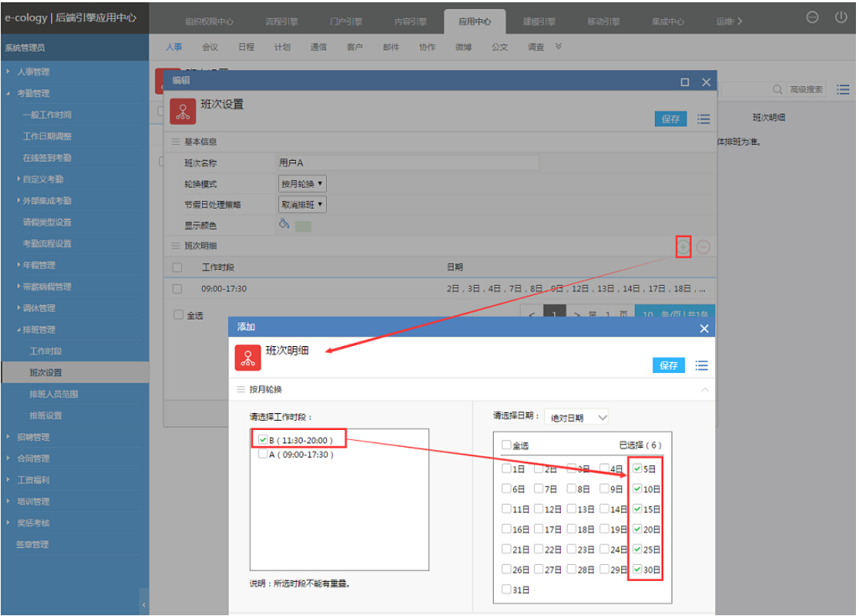Open list menu icon beside 编辑 dialog 保存
The height and width of the screenshot is (616, 859).
(703, 119)
